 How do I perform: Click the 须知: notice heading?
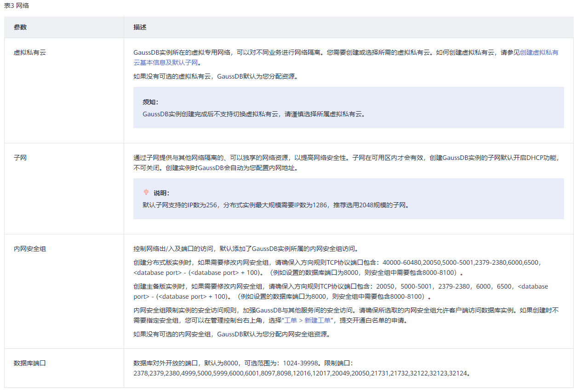pyautogui.click(x=150, y=102)
